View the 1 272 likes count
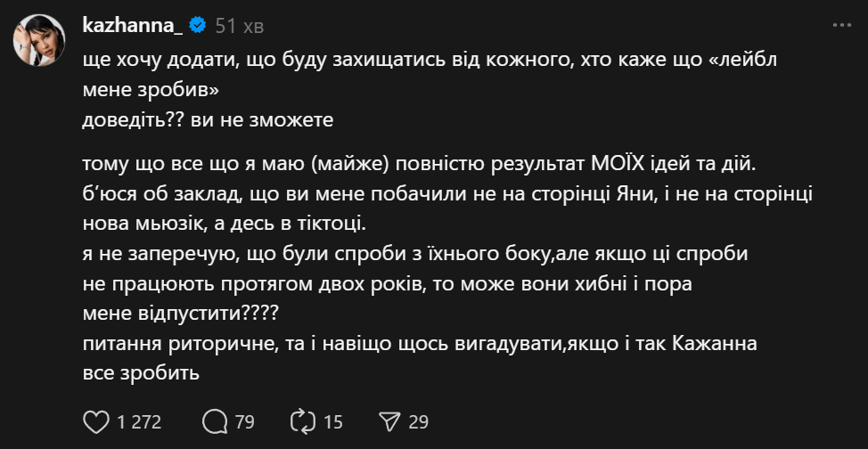Screen dimensions: 868x449 140,421
